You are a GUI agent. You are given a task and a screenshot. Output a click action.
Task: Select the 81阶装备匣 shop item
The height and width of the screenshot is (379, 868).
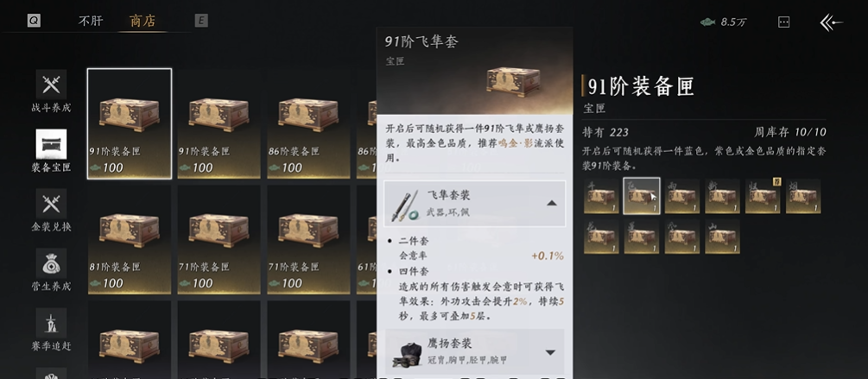pyautogui.click(x=130, y=239)
